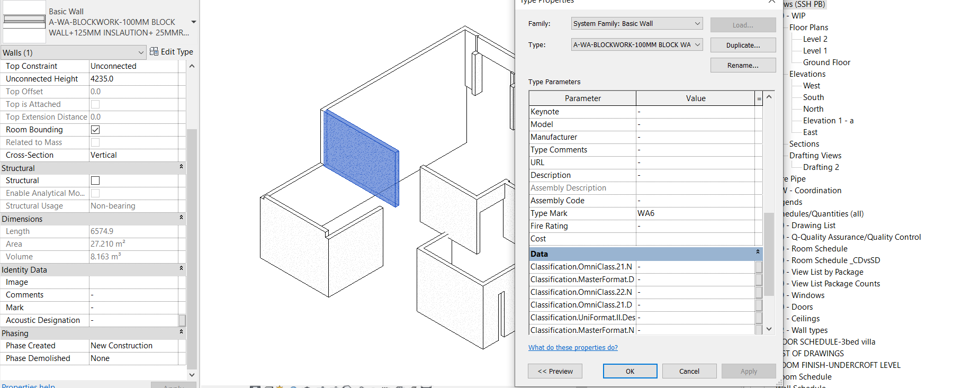
Task: Toggle the Top is Attached checkbox
Action: coord(95,104)
